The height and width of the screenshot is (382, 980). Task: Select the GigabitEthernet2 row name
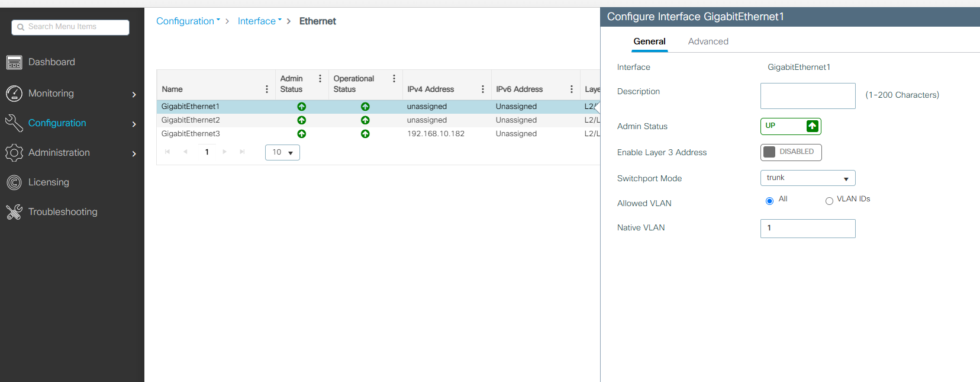[x=191, y=120]
